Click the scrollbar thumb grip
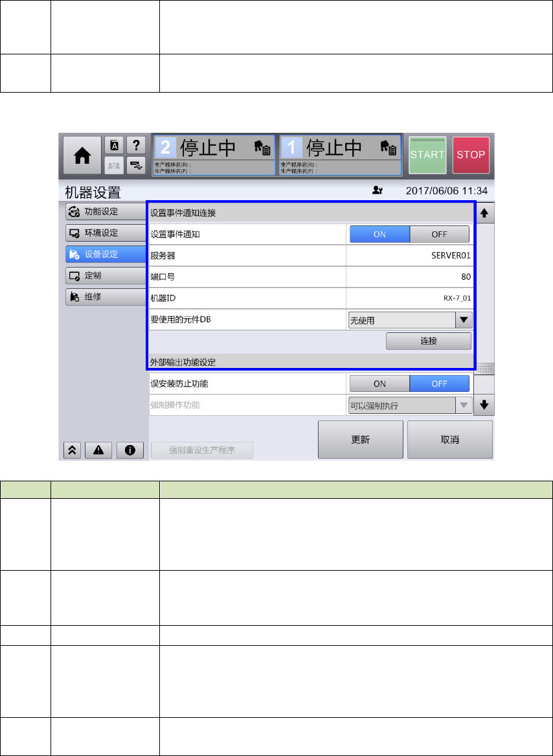553x756 pixels. 484,369
